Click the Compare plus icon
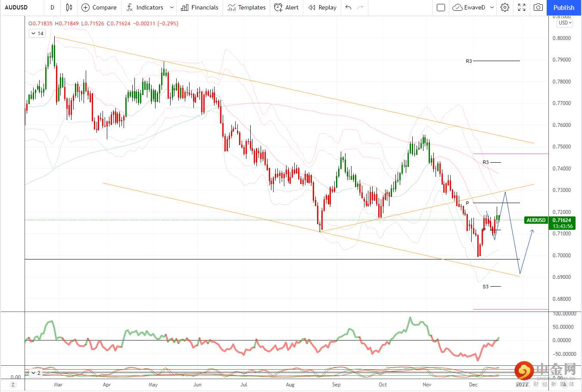582x392 pixels. (85, 7)
